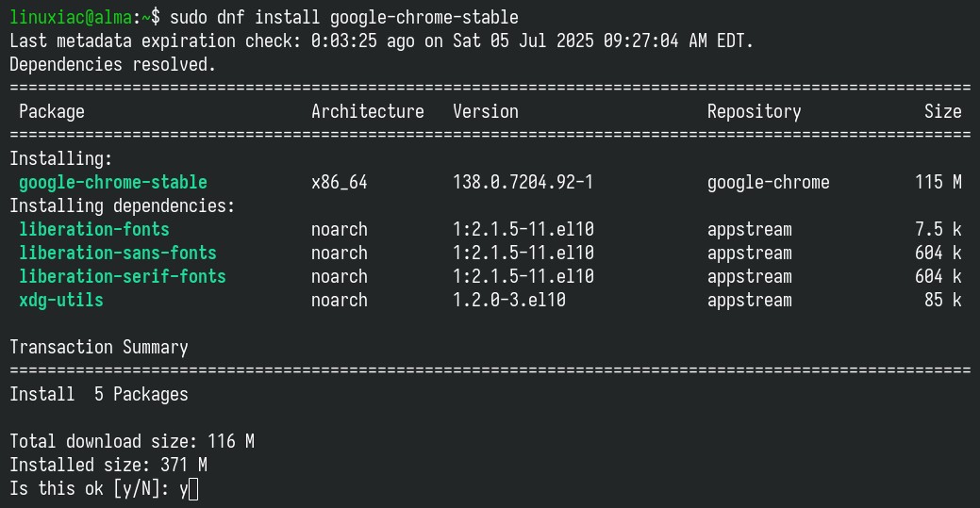Select the xdg-utils package name
Viewport: 980px width, 508px height.
coord(60,300)
